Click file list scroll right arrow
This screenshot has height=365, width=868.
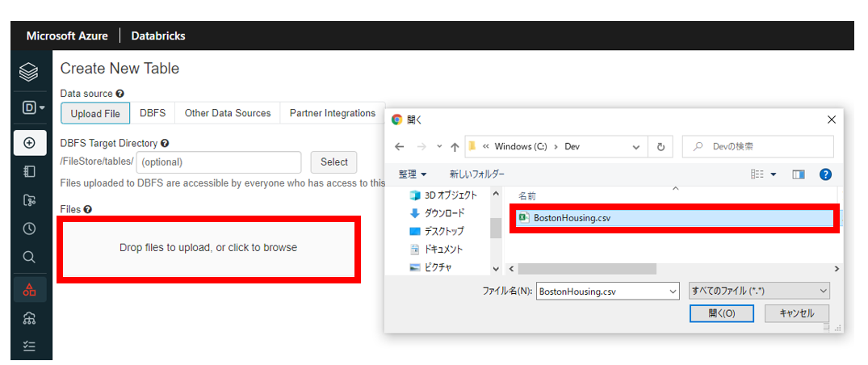click(x=837, y=269)
